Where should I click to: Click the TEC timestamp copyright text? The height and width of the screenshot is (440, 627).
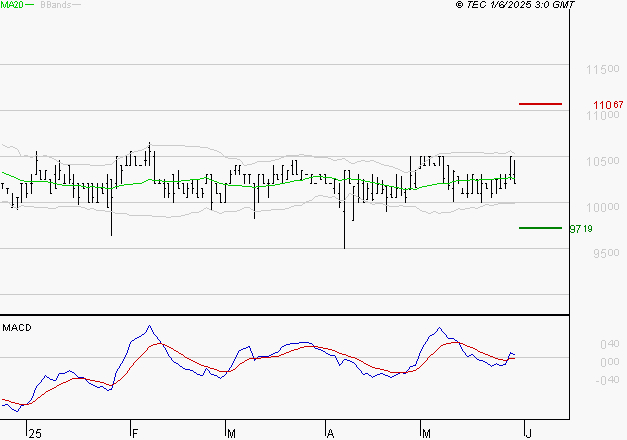(x=514, y=5)
